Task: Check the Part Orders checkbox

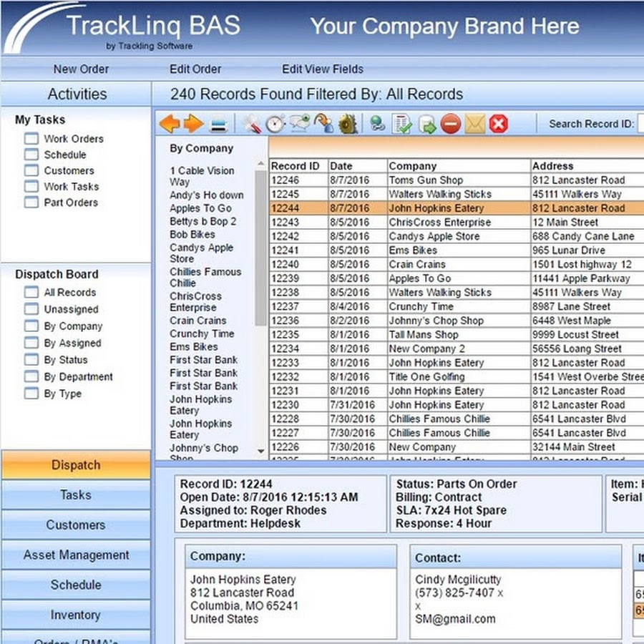Action: pyautogui.click(x=31, y=202)
